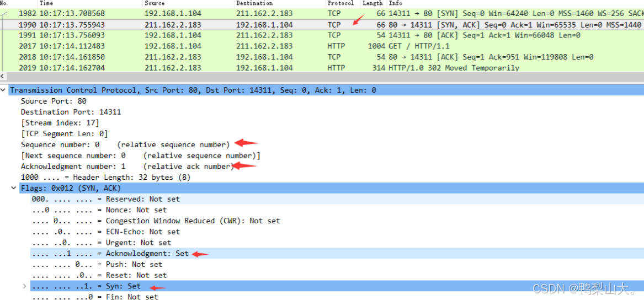This screenshot has width=644, height=300.
Task: Click the packet list horizontal scrollbar
Action: coord(324,77)
